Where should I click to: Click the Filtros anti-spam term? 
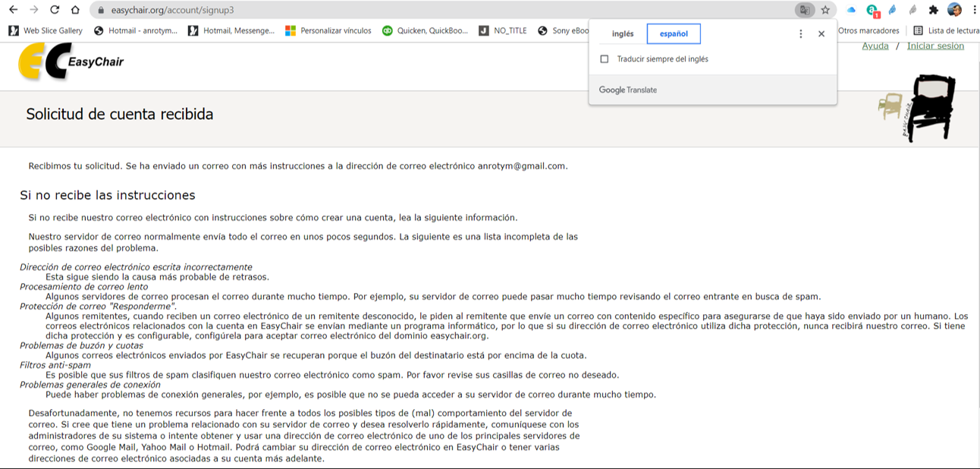55,365
